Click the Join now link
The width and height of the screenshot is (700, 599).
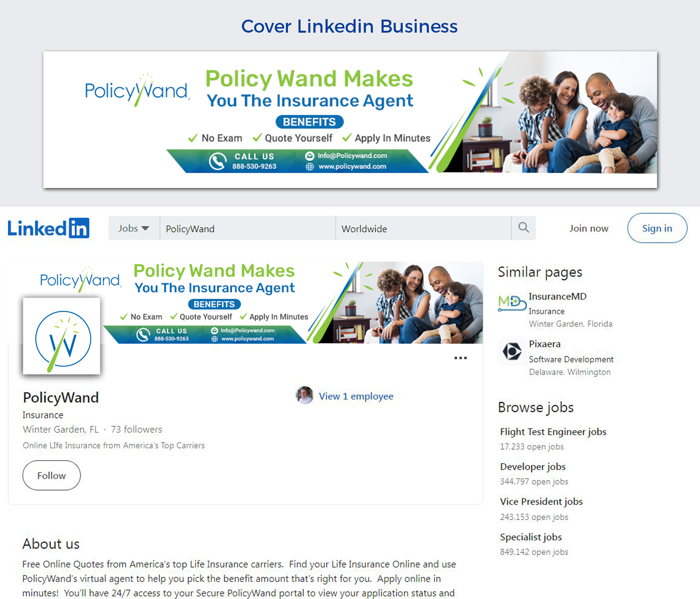click(588, 228)
